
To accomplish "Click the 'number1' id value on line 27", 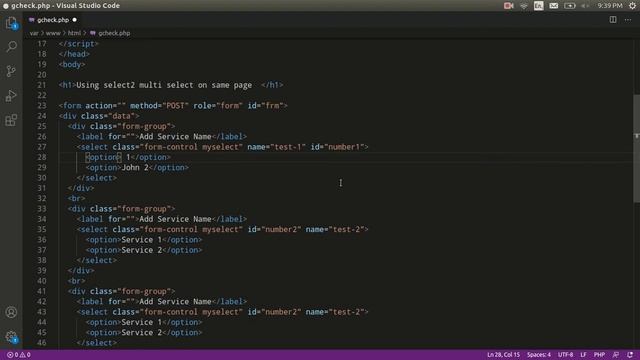I will coord(344,147).
